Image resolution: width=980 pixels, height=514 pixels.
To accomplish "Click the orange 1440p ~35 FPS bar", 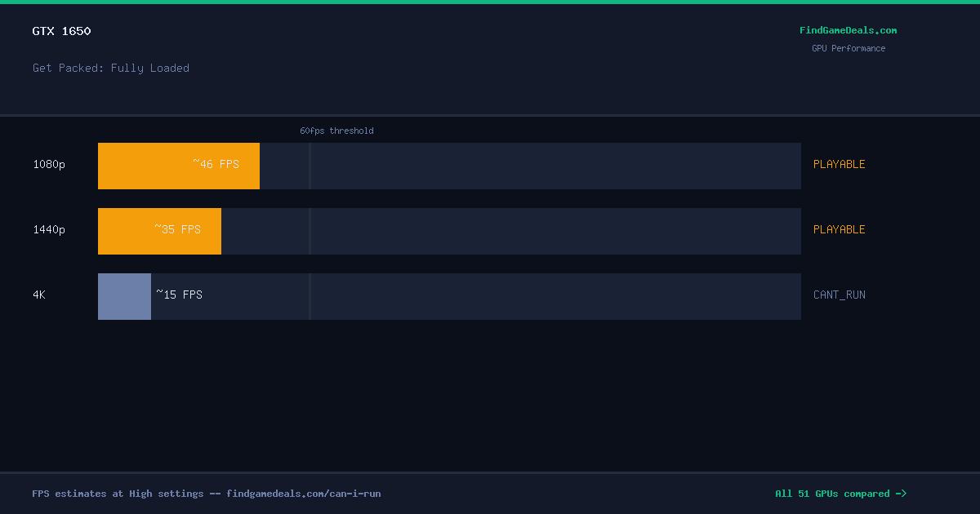I will coord(159,231).
